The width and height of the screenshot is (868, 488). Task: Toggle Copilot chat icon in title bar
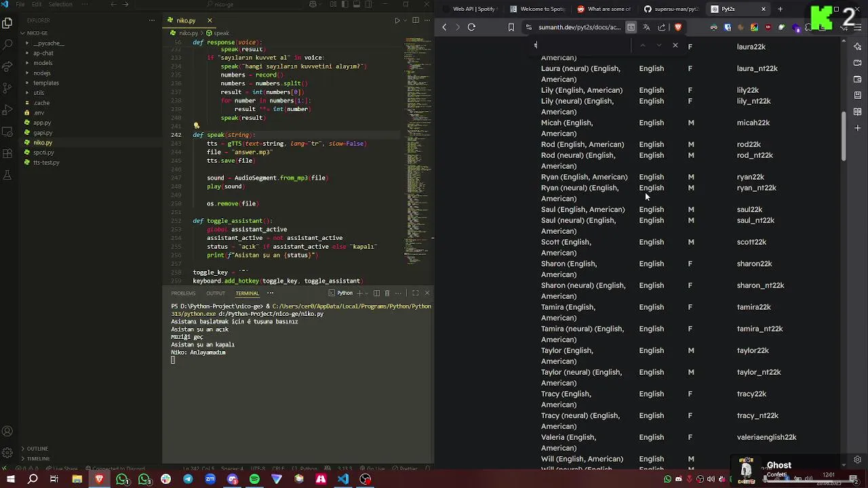coord(313,4)
